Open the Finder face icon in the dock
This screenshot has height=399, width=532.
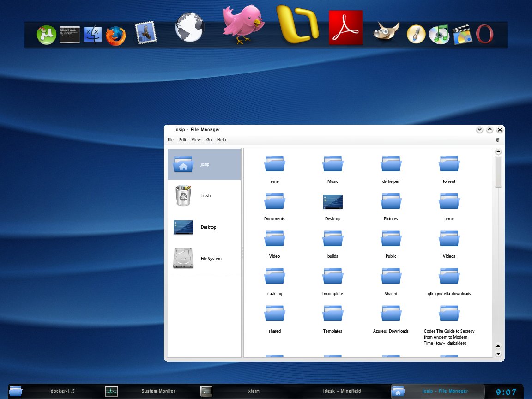pos(93,34)
